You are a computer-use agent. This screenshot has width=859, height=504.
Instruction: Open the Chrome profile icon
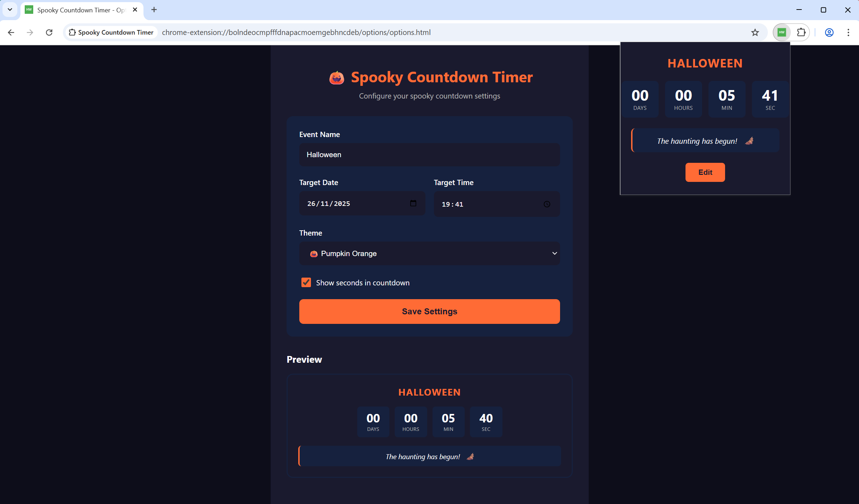pyautogui.click(x=829, y=32)
